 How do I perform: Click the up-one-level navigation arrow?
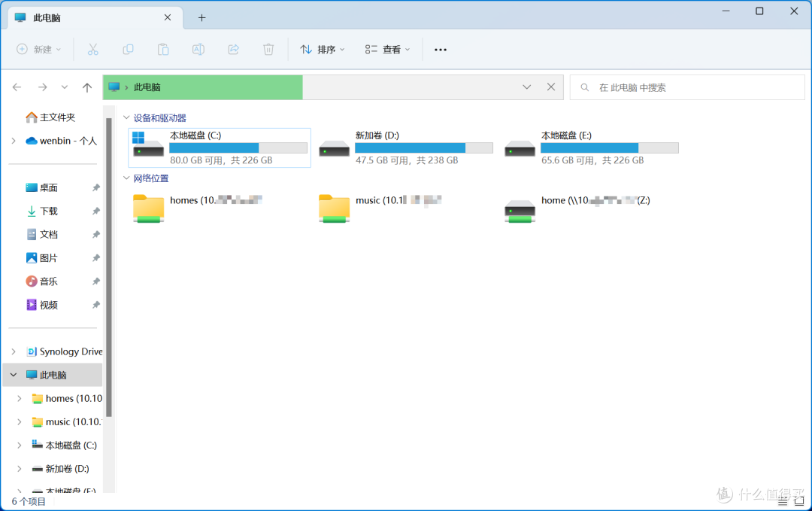[86, 87]
